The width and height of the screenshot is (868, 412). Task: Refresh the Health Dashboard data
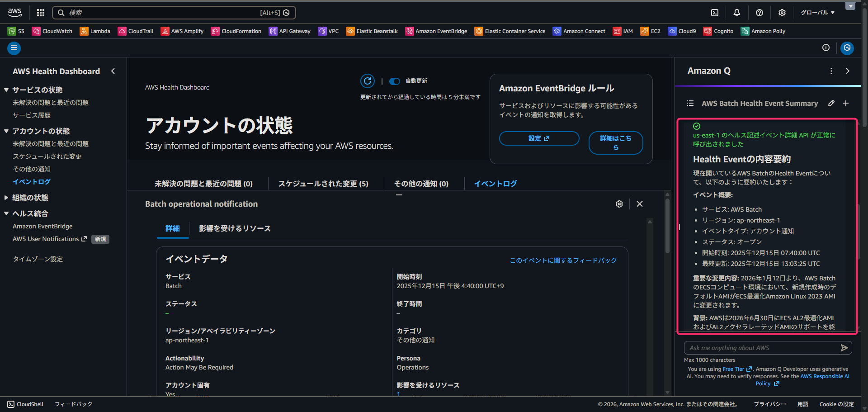click(x=368, y=81)
